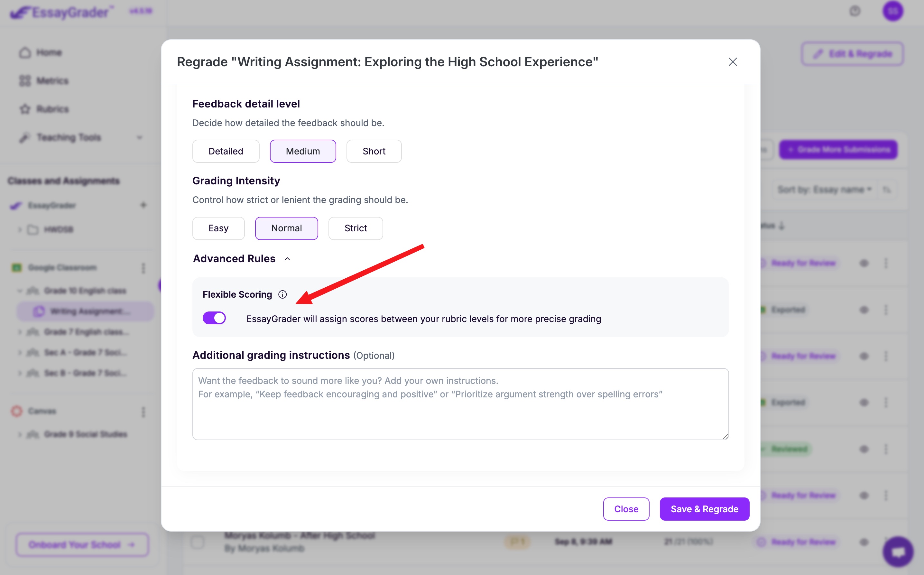Click the user avatar in the top right

coord(892,11)
